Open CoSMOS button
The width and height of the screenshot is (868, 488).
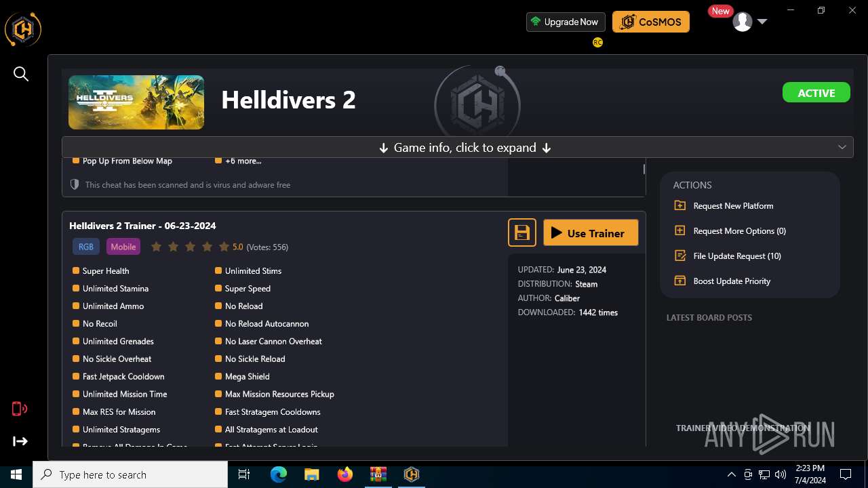coord(651,22)
